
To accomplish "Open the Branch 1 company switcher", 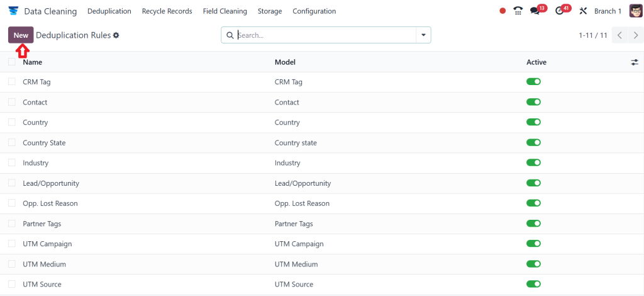I will [x=608, y=11].
